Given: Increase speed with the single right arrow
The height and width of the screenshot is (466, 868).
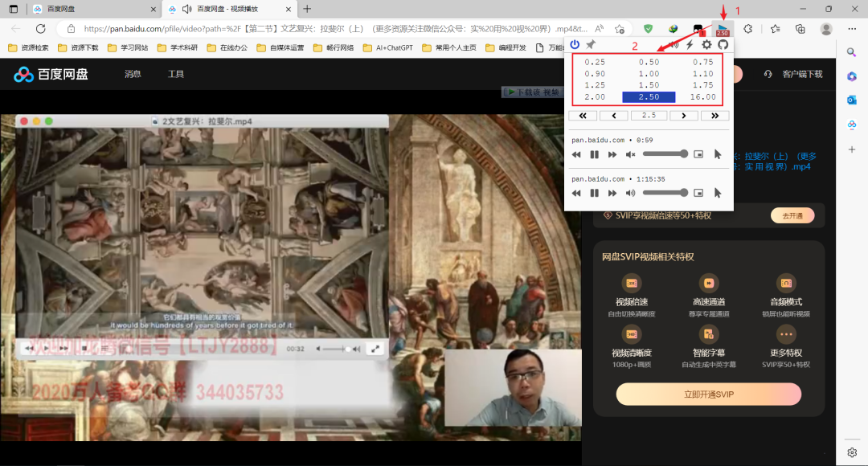Looking at the screenshot, I should [684, 116].
